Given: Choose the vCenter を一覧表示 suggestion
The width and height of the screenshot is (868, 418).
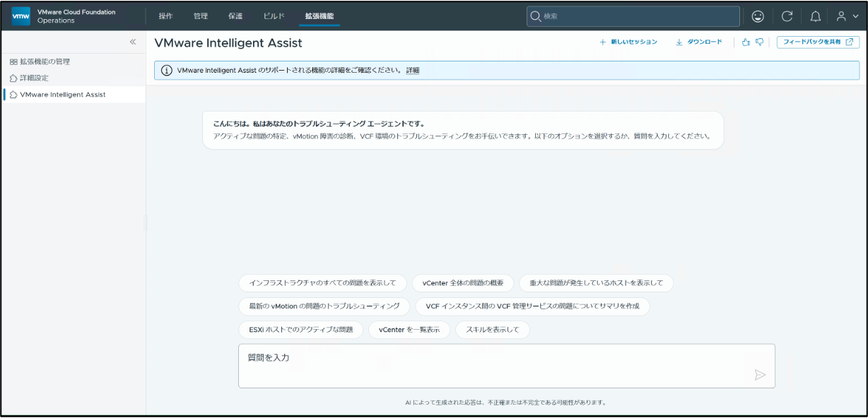Looking at the screenshot, I should click(x=409, y=330).
